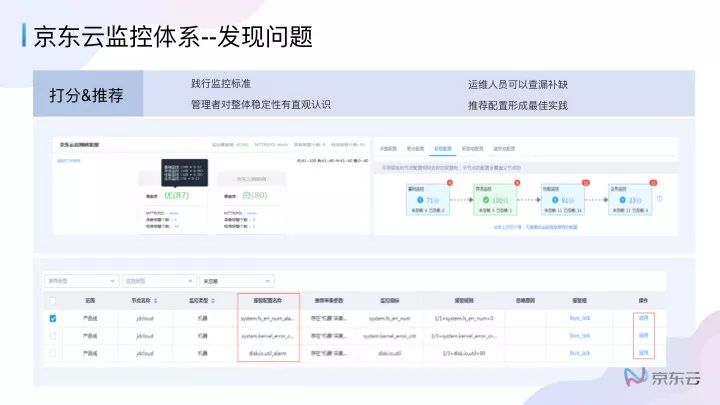The height and width of the screenshot is (405, 720).
Task: Switch to the first config tab
Action: [388, 149]
